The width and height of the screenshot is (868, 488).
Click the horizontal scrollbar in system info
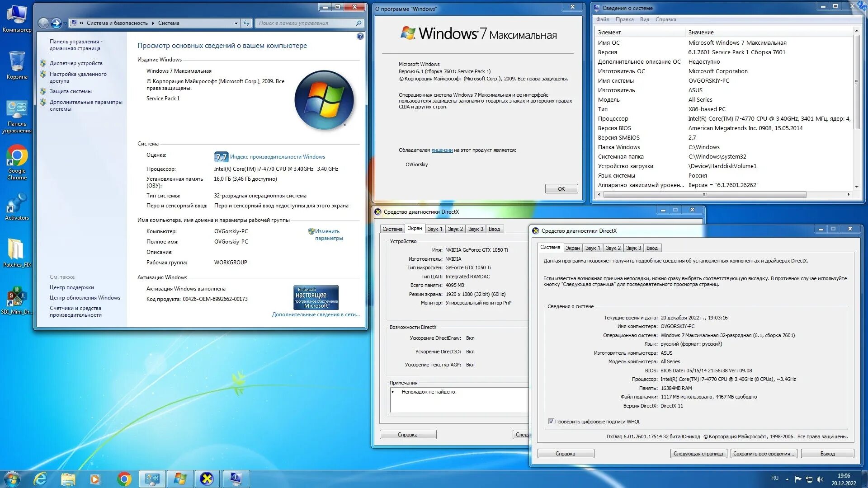point(704,195)
